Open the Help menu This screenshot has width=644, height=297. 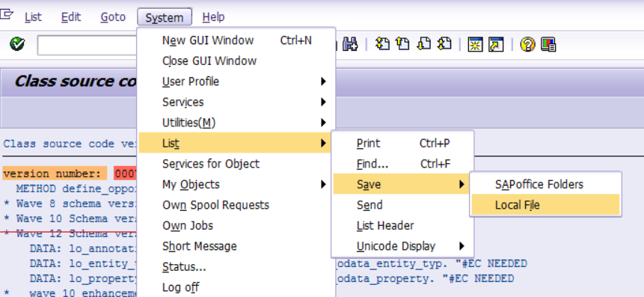tap(214, 17)
